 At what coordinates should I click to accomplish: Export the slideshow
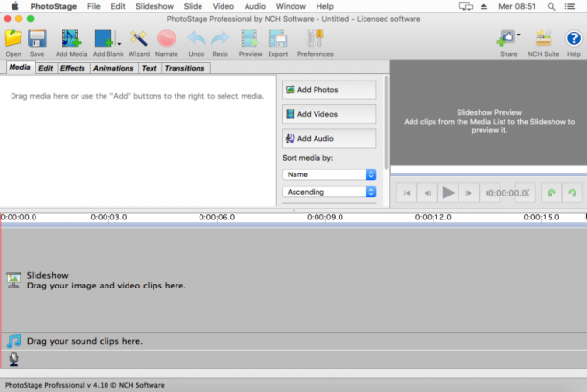tap(278, 42)
